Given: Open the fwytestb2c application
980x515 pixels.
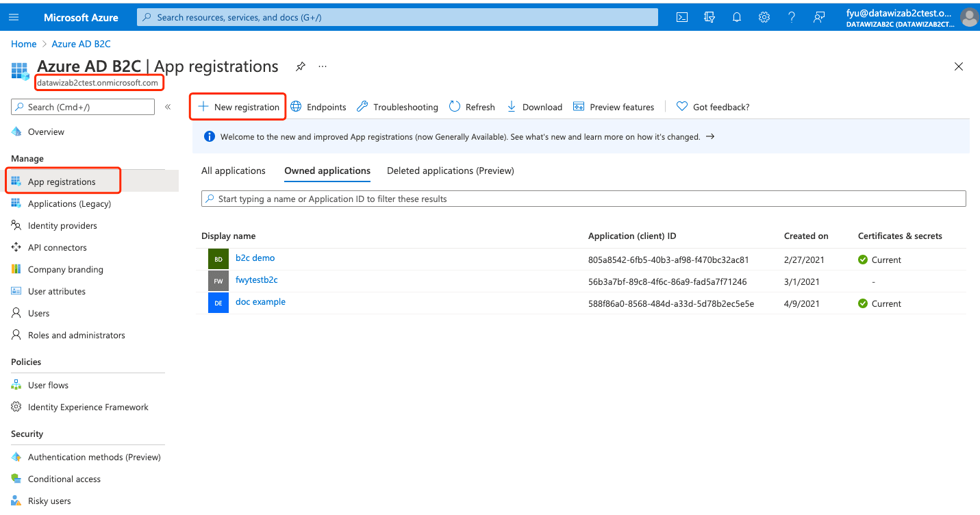Looking at the screenshot, I should click(257, 280).
